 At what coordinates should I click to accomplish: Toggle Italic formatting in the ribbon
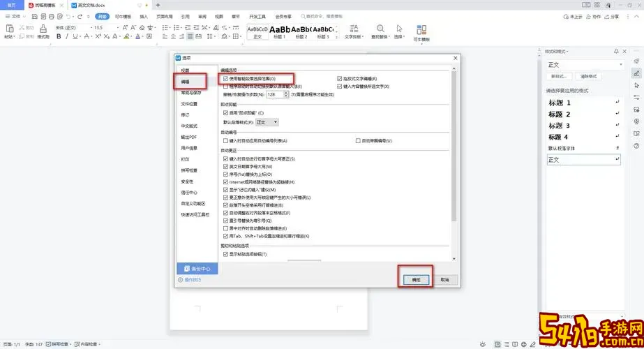pyautogui.click(x=67, y=36)
